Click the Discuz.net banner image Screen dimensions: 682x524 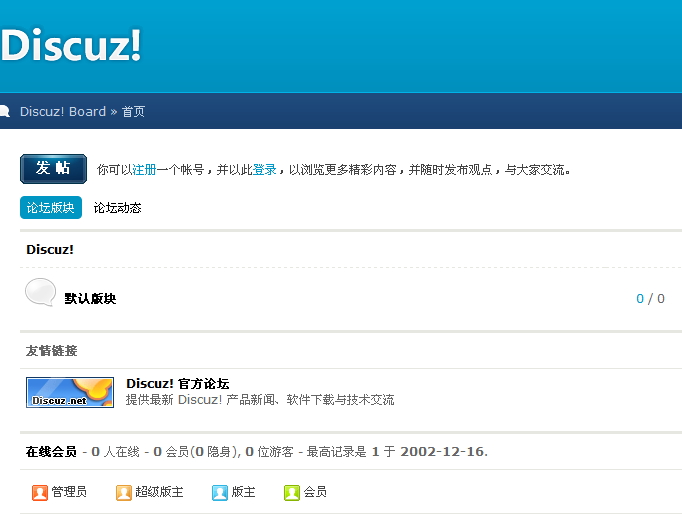coord(70,392)
